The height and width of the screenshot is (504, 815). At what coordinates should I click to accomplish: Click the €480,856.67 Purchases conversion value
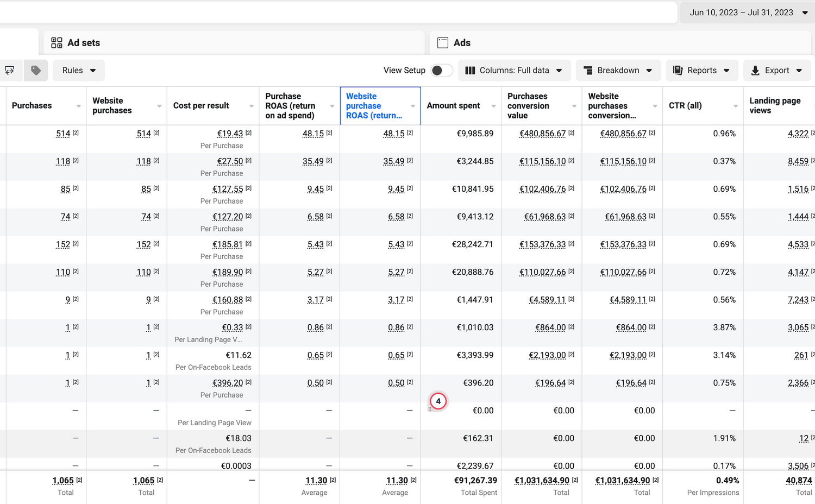coord(542,134)
